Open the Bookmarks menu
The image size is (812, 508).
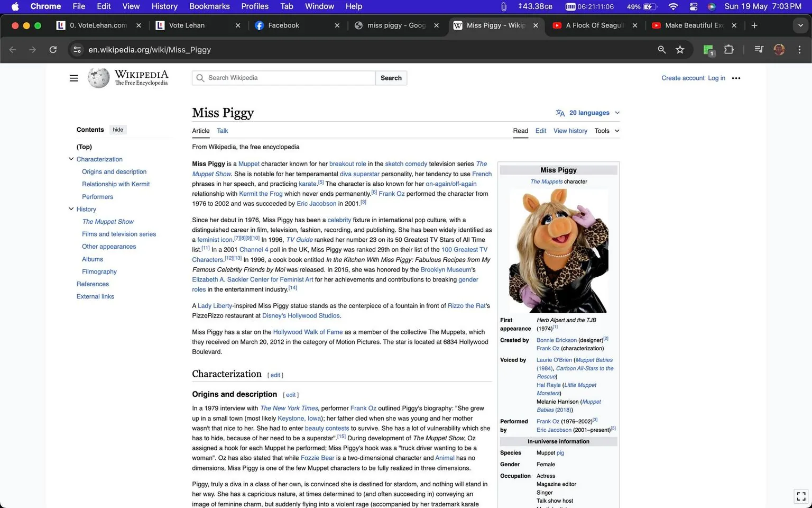click(209, 6)
